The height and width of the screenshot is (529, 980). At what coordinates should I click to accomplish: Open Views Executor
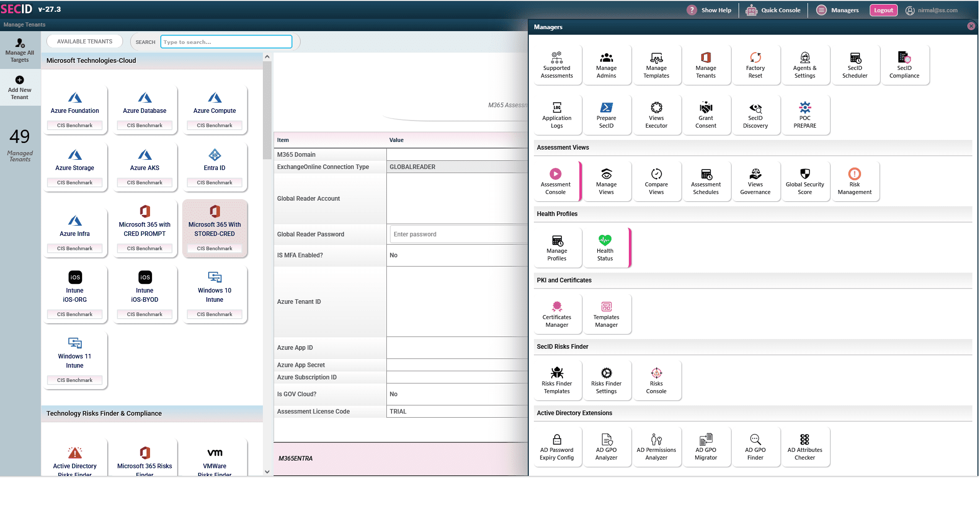[656, 115]
